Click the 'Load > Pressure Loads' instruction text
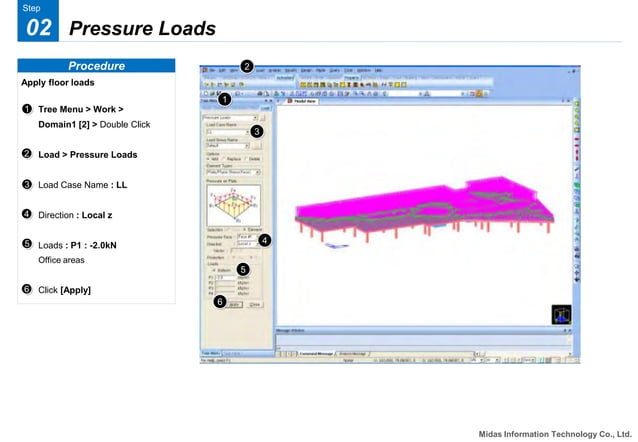 [x=88, y=155]
